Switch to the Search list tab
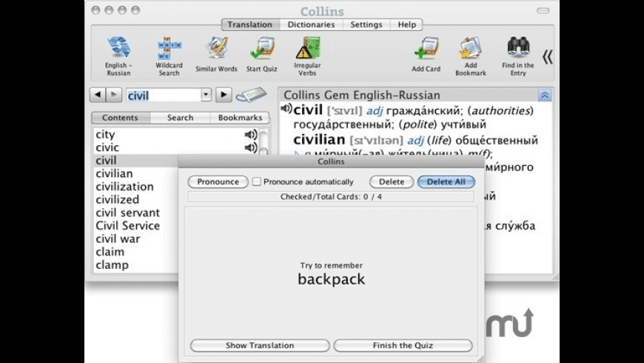This screenshot has height=363, width=644. 181,118
